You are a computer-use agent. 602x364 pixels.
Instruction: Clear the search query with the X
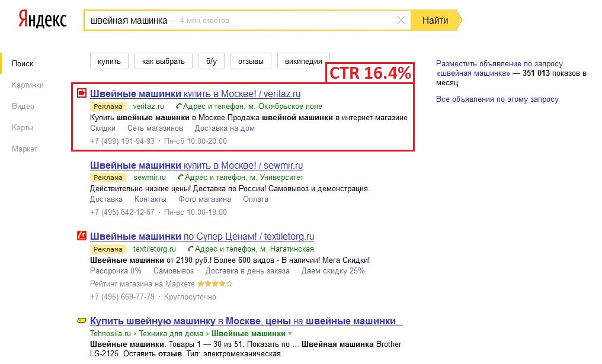[x=401, y=20]
